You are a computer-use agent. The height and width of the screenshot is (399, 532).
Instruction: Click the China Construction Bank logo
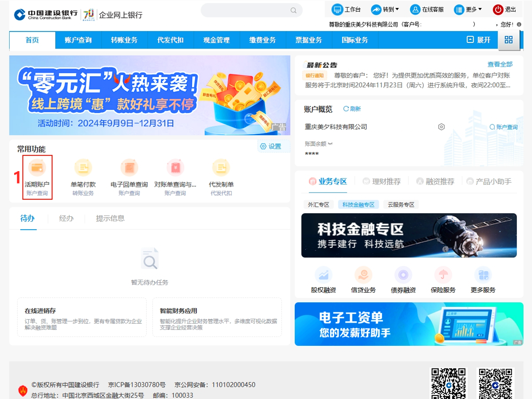pyautogui.click(x=45, y=15)
